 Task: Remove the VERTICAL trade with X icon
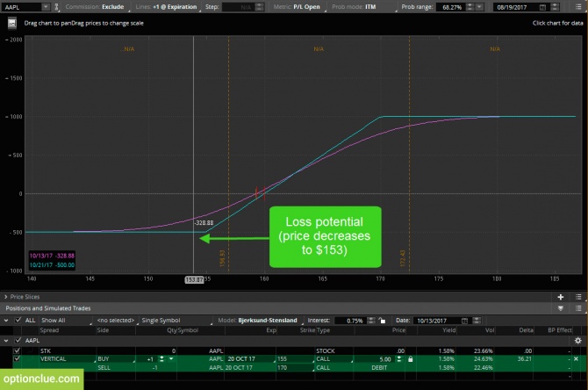[x=576, y=359]
